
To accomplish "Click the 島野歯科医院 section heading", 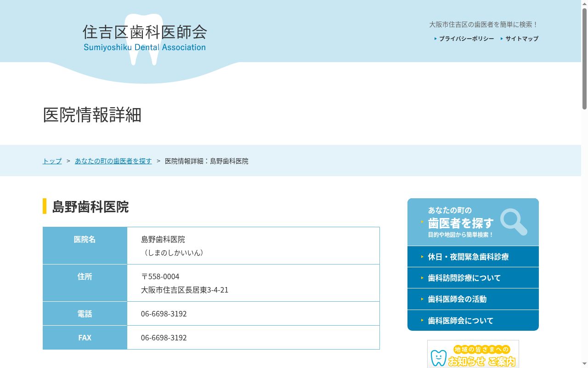I will pos(90,207).
